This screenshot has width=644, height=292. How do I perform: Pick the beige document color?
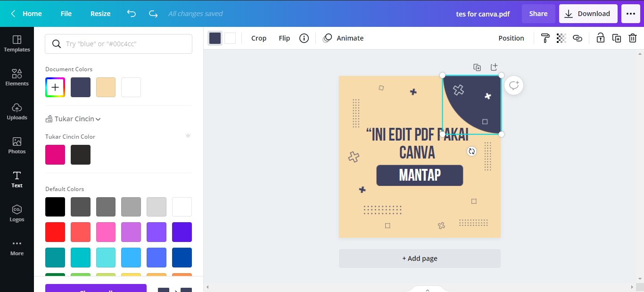(106, 87)
